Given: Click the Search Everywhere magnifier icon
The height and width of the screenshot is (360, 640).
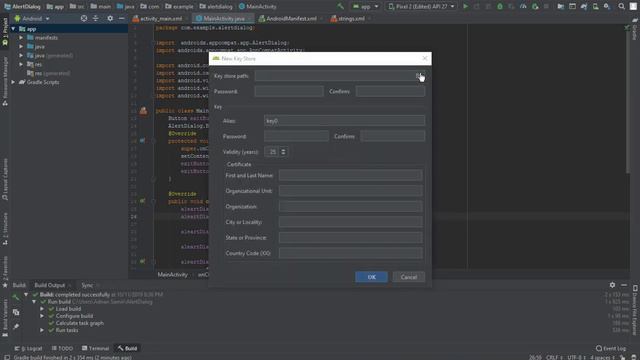Looking at the screenshot, I should pos(621,7).
